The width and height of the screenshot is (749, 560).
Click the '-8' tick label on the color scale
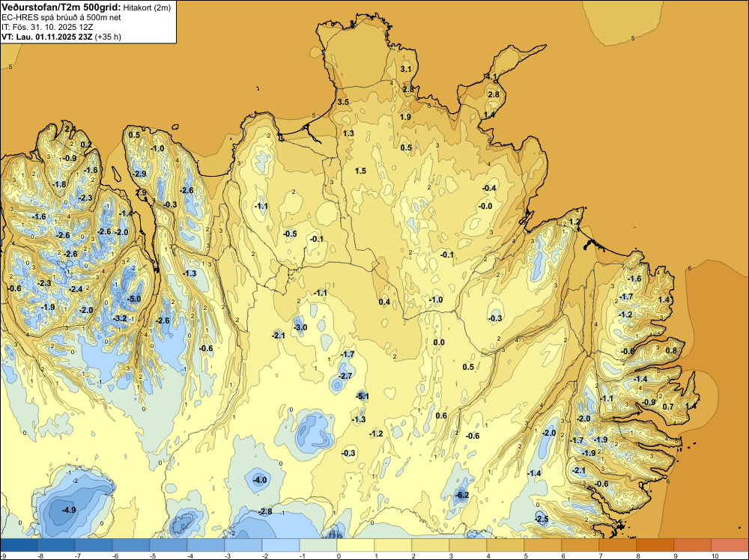(x=40, y=556)
